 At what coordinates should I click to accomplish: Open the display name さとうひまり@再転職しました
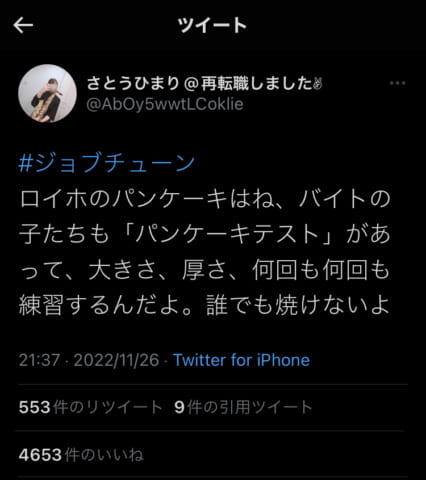204,83
